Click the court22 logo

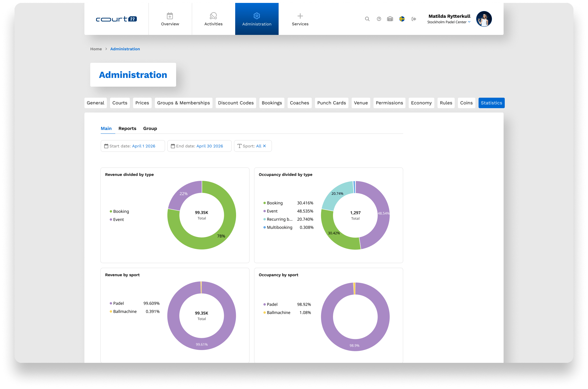[x=116, y=19]
